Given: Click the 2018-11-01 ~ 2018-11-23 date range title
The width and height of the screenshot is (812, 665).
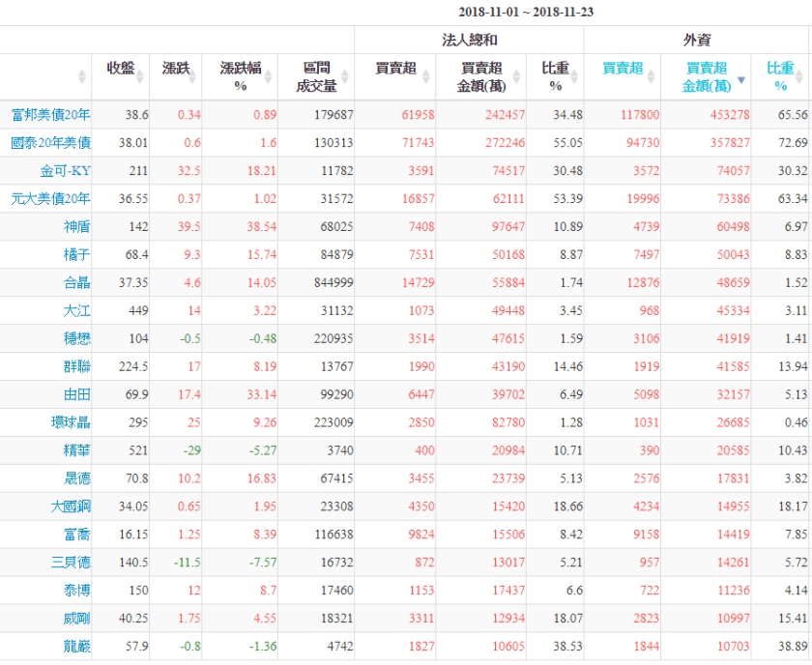Looking at the screenshot, I should (528, 12).
